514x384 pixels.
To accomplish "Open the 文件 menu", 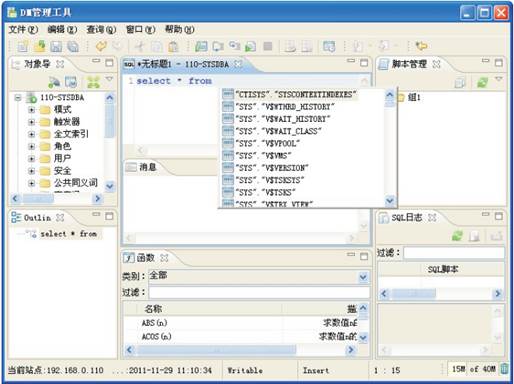I will [x=23, y=30].
